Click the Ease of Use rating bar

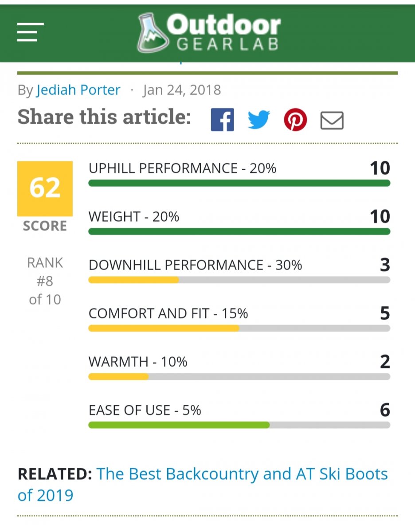point(239,425)
